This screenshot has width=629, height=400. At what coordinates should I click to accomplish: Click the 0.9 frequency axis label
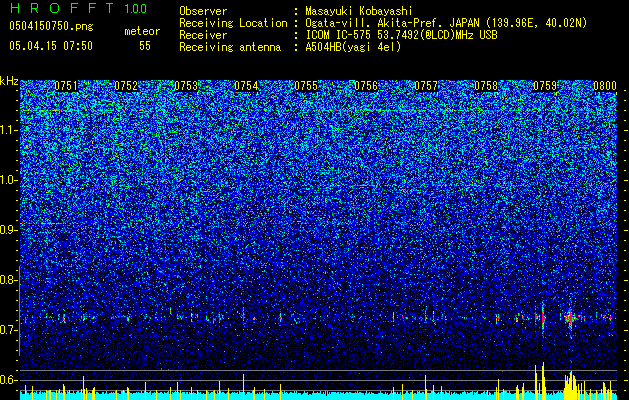pos(9,230)
